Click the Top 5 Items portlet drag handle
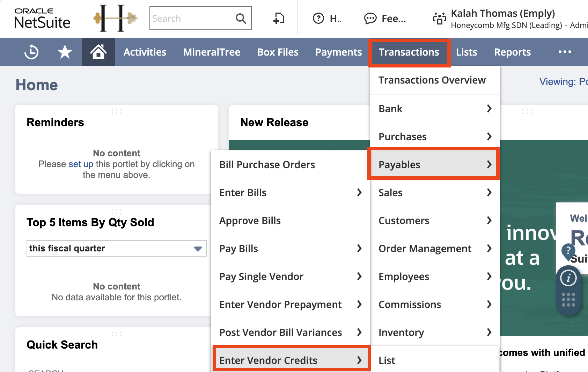Screen dimensions: 588x372 117,212
